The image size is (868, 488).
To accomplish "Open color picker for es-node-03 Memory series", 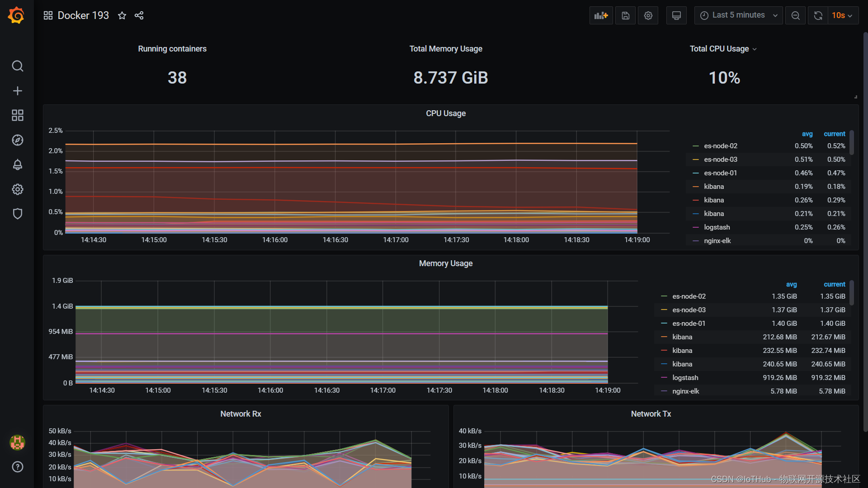I will tap(664, 310).
